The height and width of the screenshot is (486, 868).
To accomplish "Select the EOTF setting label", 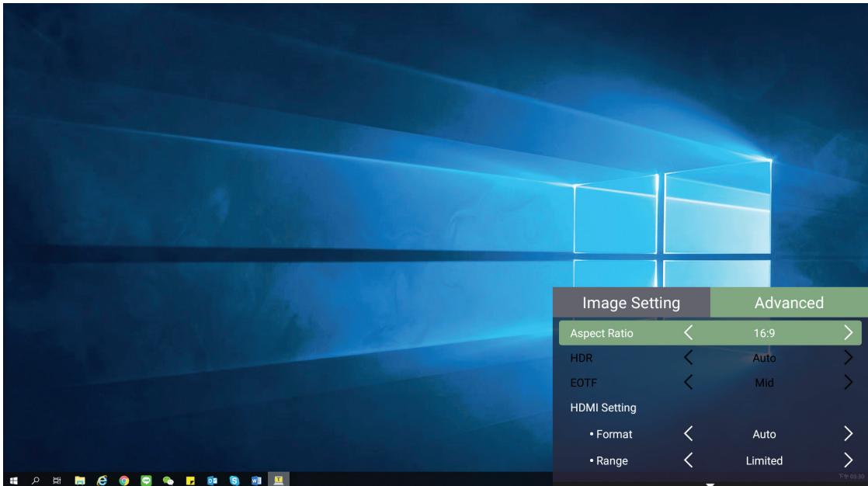I will [584, 383].
